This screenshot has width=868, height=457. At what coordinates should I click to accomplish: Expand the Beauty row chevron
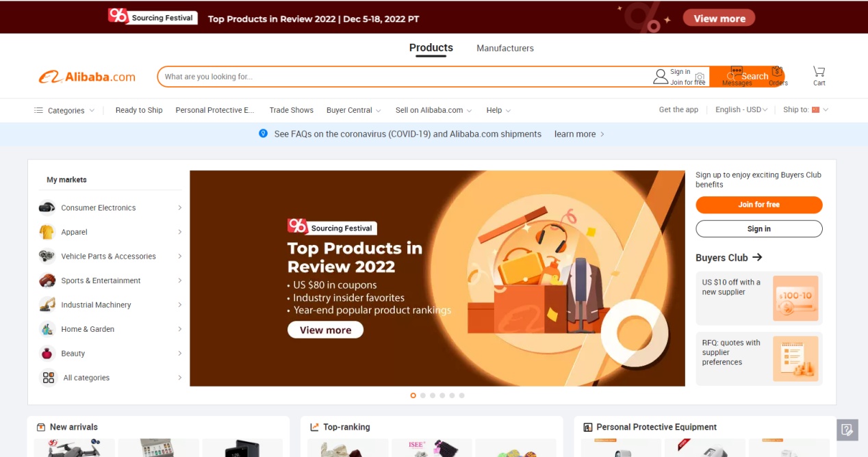point(180,353)
